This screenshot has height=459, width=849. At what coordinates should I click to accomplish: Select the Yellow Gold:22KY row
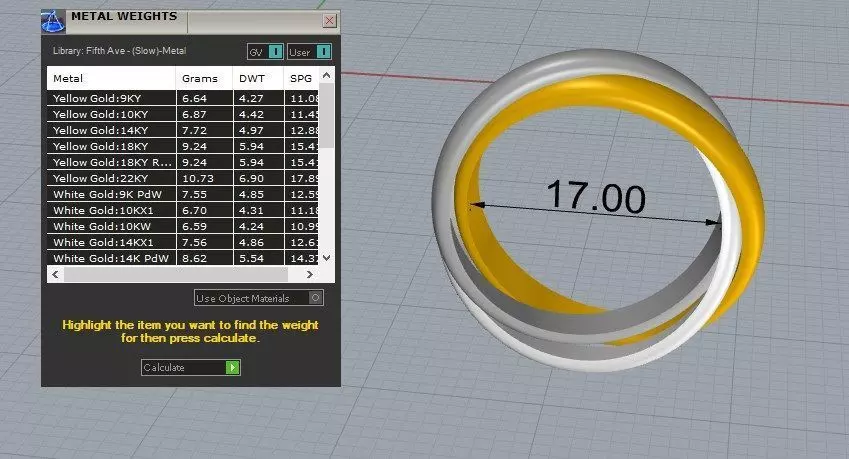pyautogui.click(x=183, y=178)
